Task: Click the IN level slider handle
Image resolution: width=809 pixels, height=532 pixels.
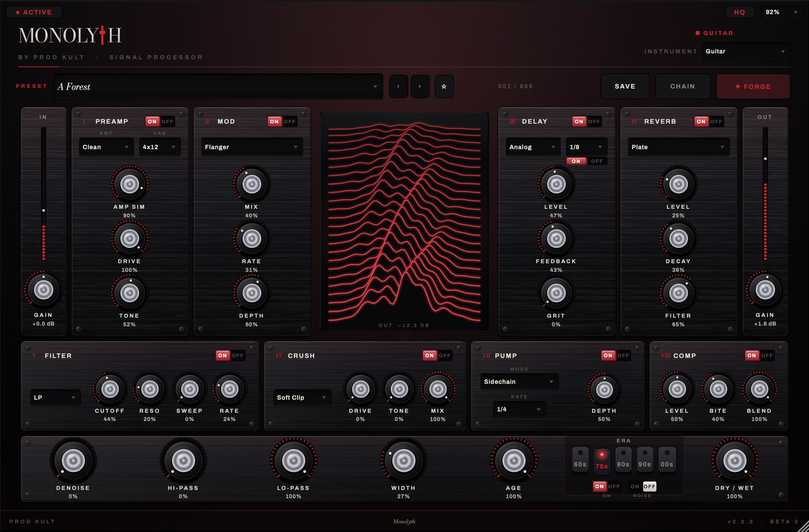Action: (43, 210)
